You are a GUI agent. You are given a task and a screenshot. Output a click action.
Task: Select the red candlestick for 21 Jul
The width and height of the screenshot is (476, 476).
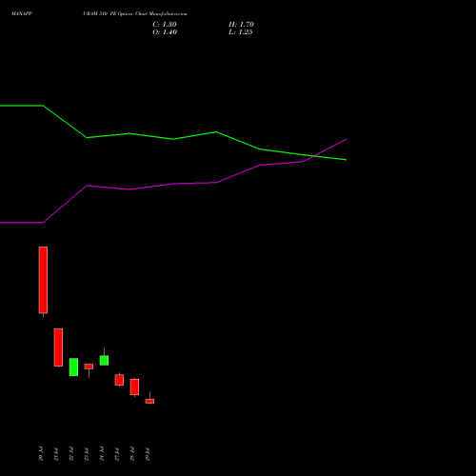click(x=58, y=347)
